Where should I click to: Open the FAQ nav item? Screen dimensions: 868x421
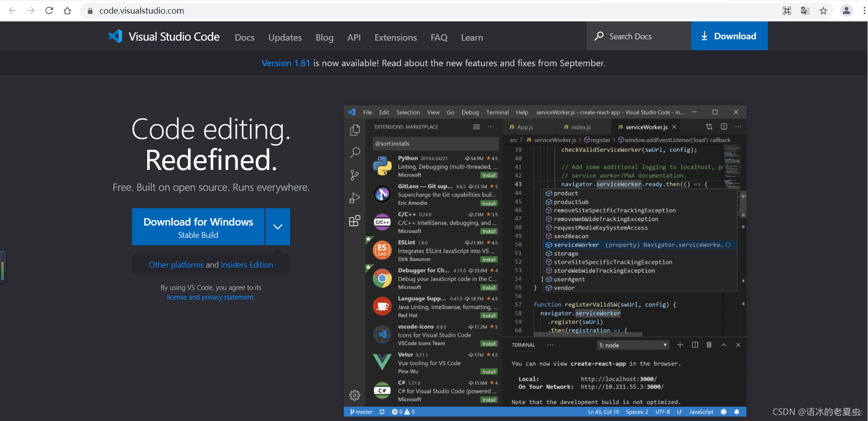click(439, 37)
